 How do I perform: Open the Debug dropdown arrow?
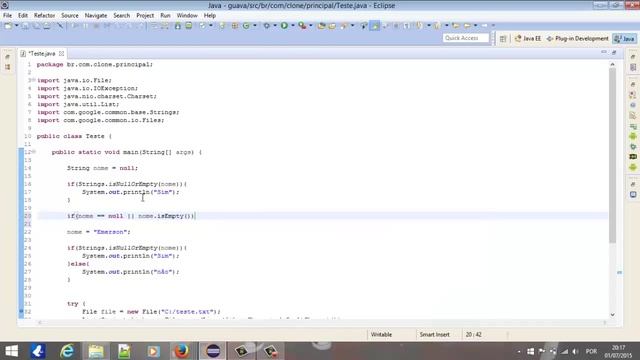(275, 26)
